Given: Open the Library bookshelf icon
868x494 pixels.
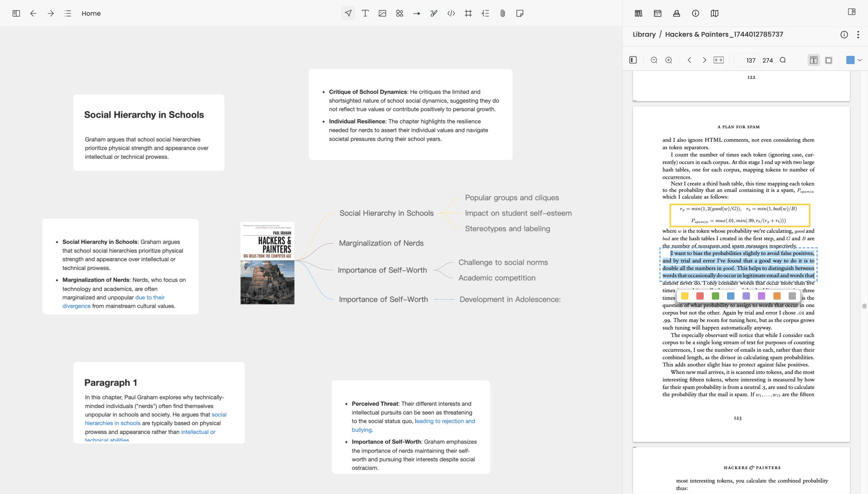Looking at the screenshot, I should click(639, 13).
